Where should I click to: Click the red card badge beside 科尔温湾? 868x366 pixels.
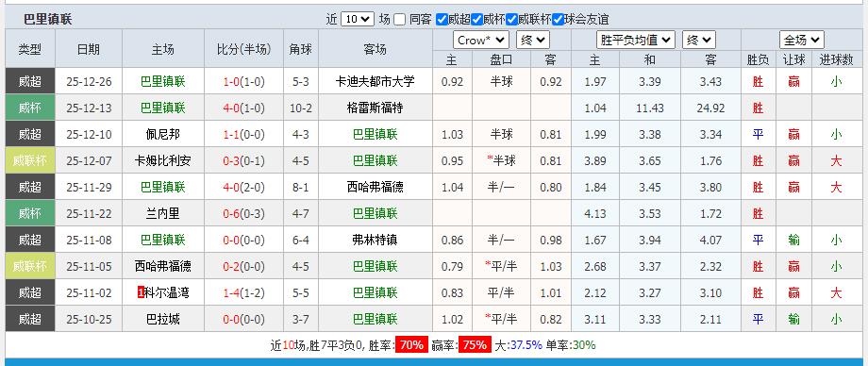click(141, 293)
